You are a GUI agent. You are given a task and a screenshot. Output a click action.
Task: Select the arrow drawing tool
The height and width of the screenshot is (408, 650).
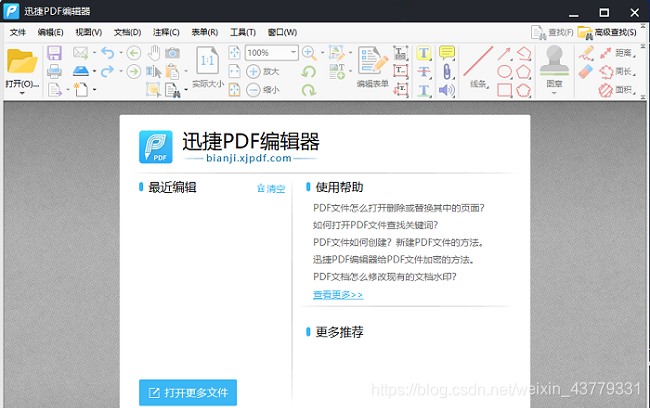pos(504,53)
